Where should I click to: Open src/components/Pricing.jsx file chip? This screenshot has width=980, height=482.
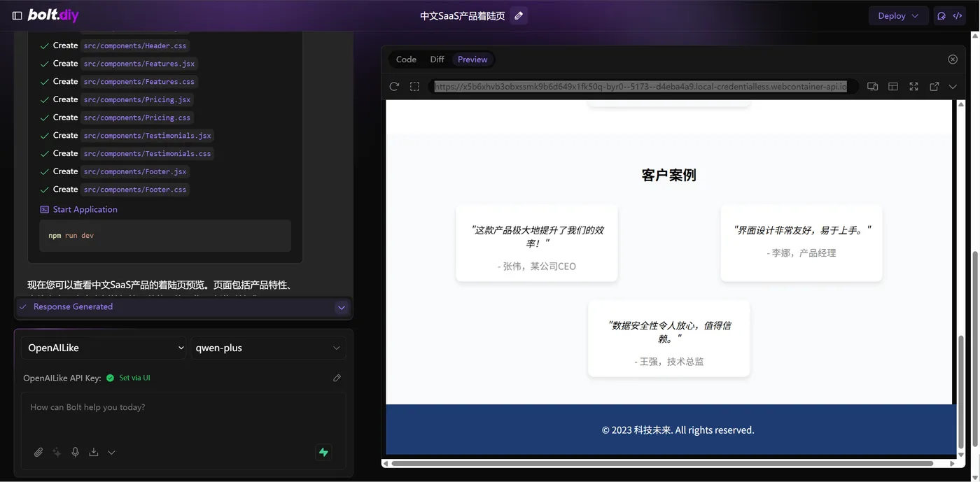pyautogui.click(x=137, y=100)
